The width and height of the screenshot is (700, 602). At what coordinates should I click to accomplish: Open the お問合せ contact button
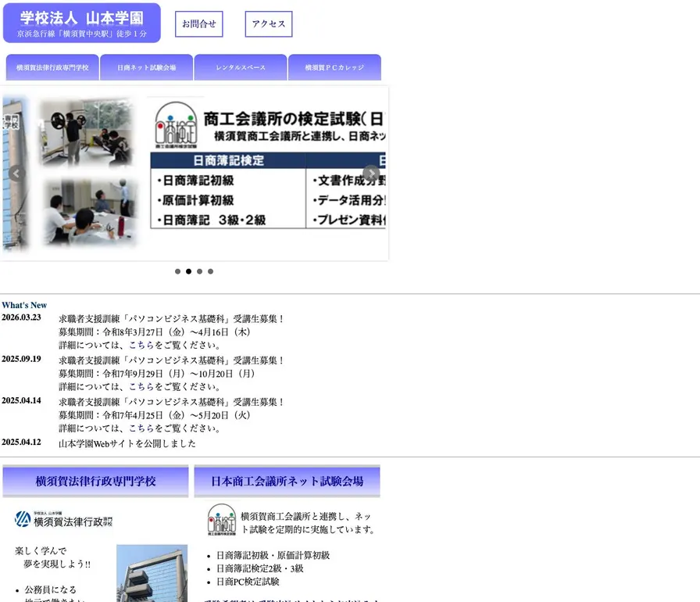point(198,24)
